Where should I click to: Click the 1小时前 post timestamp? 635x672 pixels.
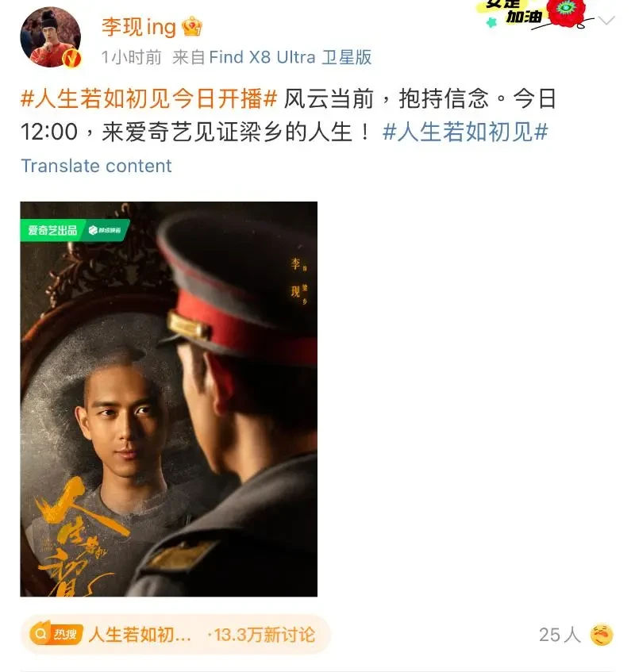coord(131,57)
